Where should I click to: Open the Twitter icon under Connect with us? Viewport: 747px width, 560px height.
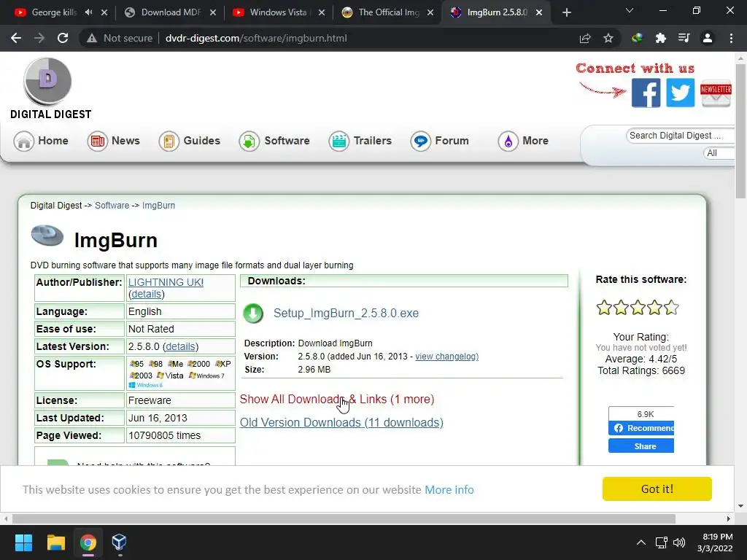[x=680, y=93]
